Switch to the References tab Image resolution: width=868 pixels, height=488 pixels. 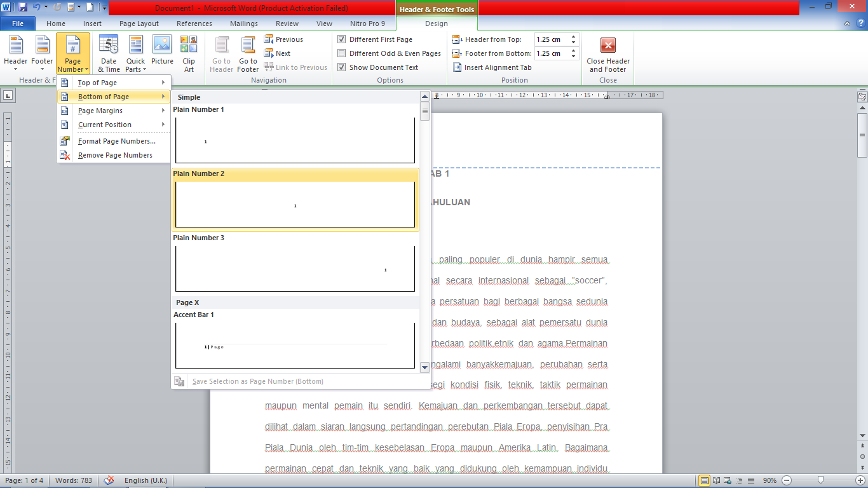(x=194, y=24)
